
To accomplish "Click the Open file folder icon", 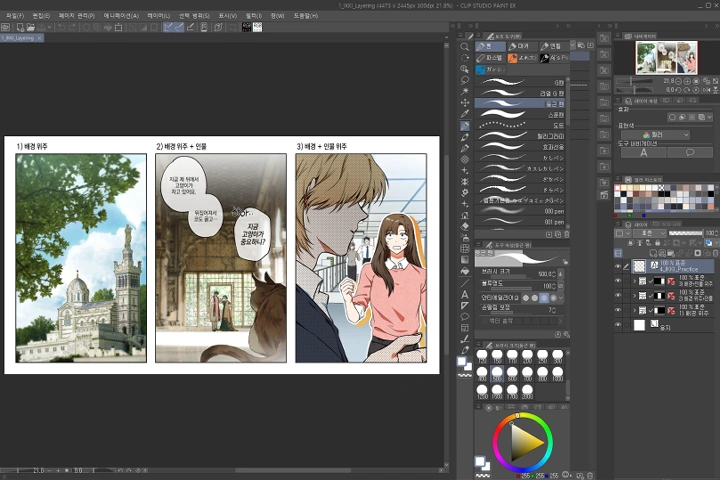I will (30, 28).
